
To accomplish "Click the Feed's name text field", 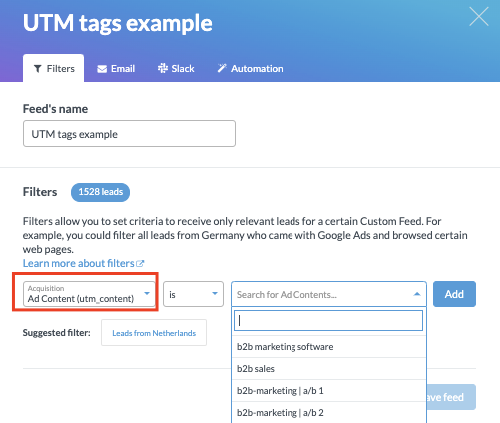I will pos(129,134).
